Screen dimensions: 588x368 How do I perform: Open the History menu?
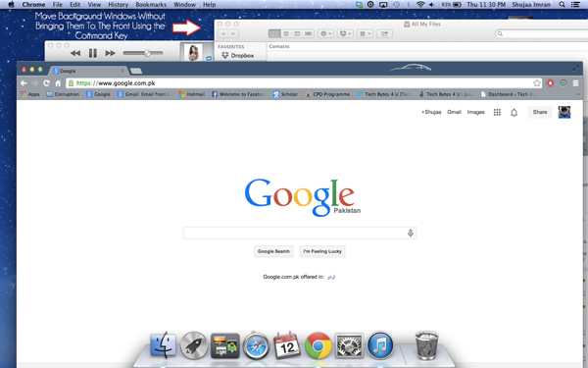pos(119,5)
